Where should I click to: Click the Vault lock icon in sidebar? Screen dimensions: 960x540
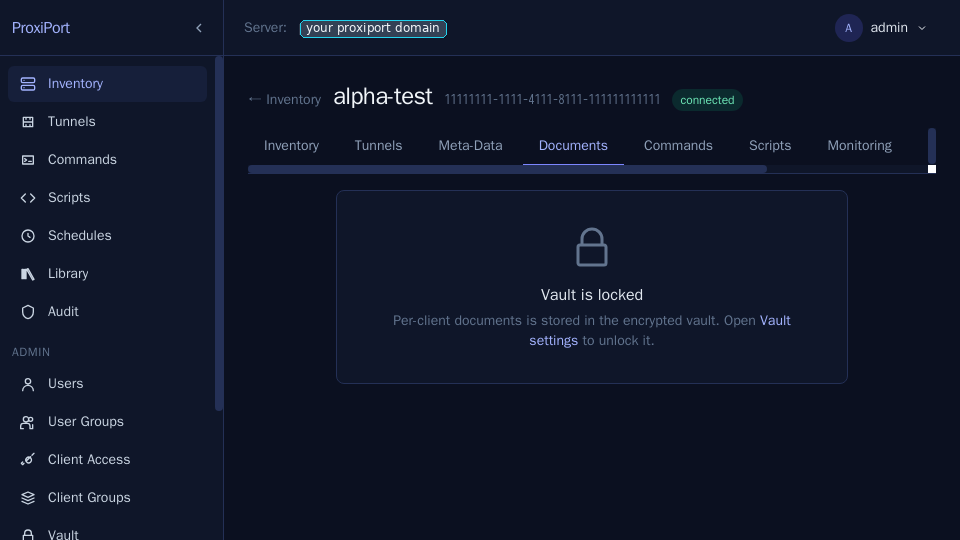click(28, 534)
